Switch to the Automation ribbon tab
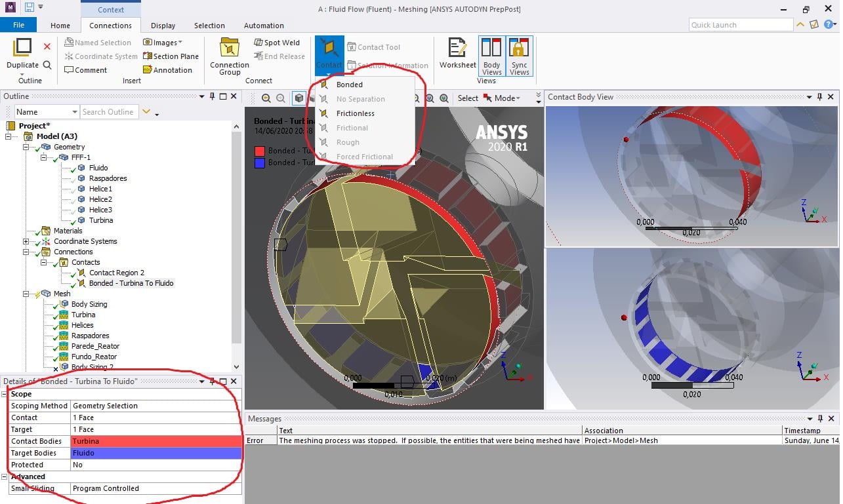The image size is (843, 504). click(264, 26)
